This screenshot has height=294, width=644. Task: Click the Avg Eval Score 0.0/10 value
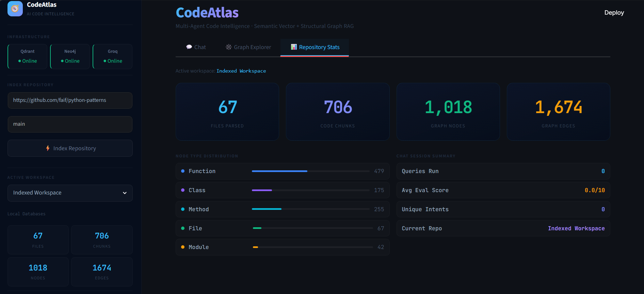coord(595,190)
